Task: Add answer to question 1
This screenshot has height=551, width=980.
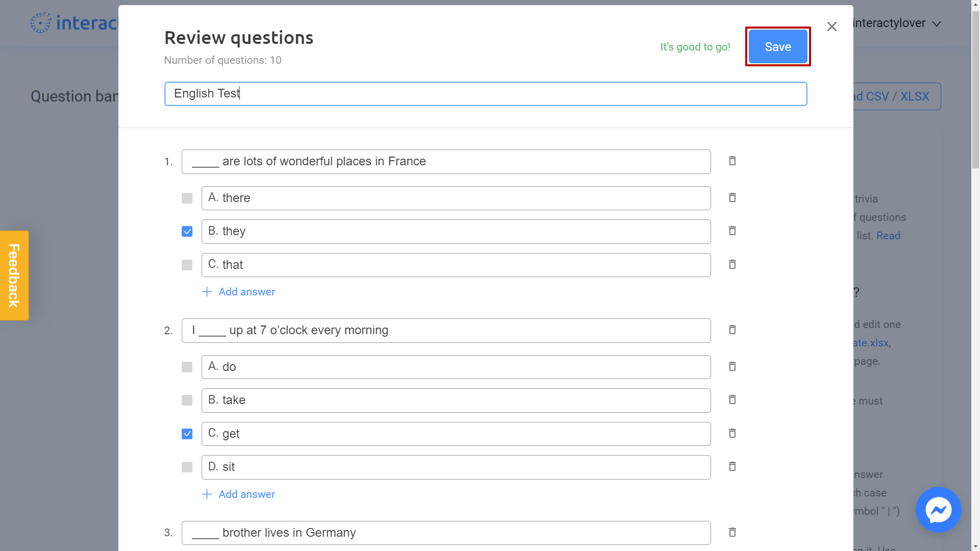Action: (x=238, y=292)
